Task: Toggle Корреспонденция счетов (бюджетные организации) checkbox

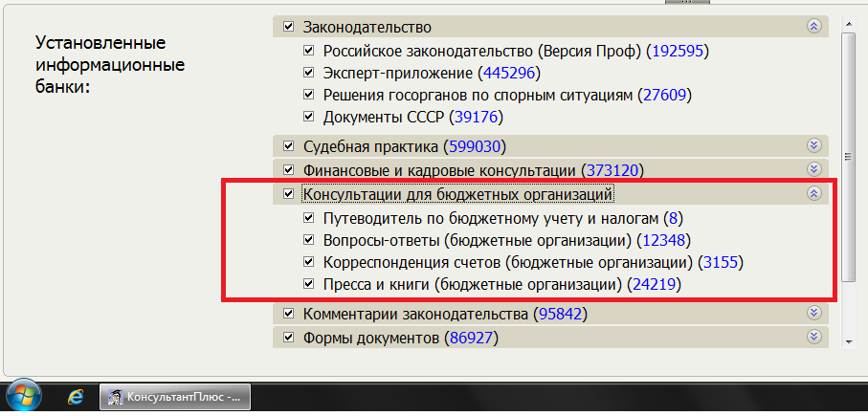Action: (309, 262)
